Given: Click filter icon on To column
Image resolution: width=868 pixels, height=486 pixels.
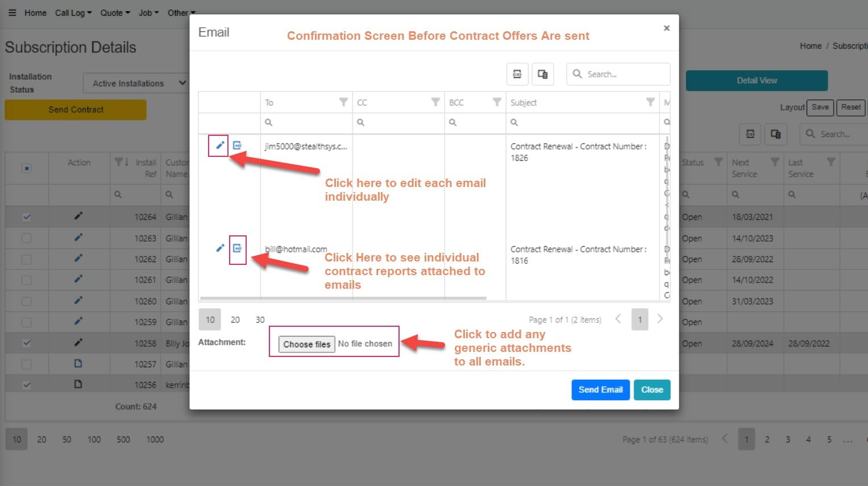Looking at the screenshot, I should 343,102.
